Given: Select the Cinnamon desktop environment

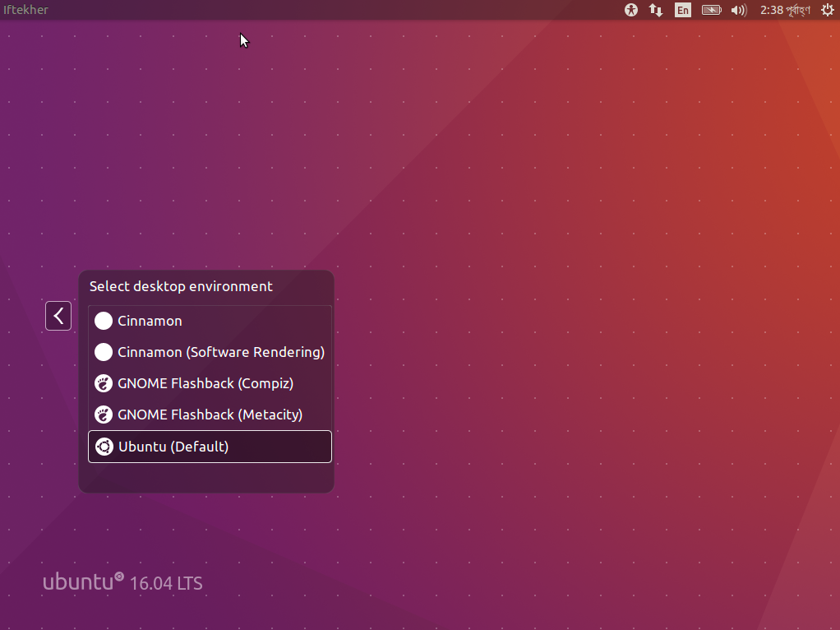Looking at the screenshot, I should [210, 321].
